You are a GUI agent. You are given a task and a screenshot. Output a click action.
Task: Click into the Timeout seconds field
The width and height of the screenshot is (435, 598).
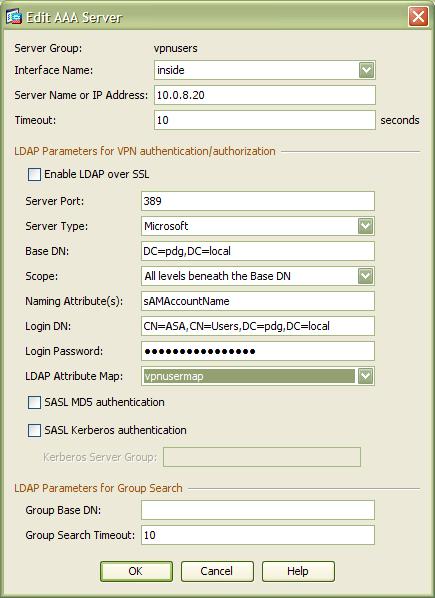265,120
